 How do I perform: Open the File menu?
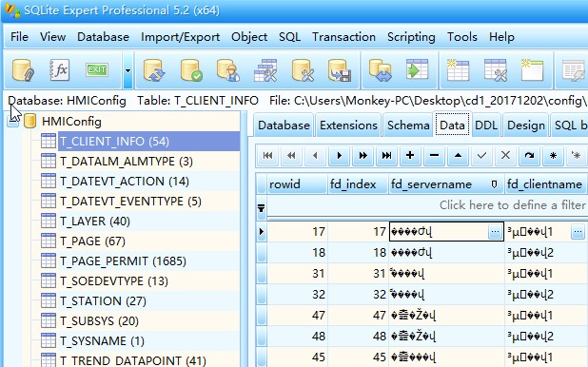[x=19, y=37]
